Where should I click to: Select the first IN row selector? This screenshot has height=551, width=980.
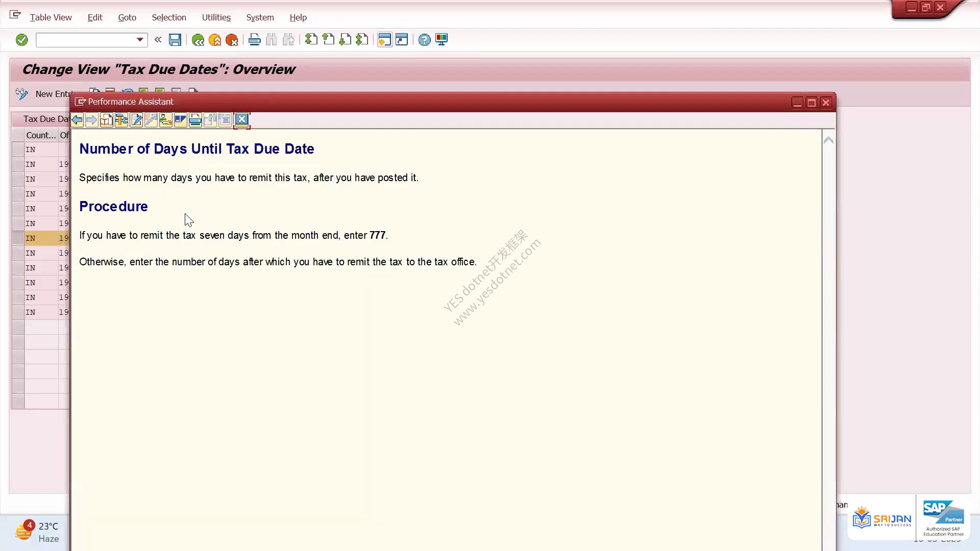pos(18,149)
